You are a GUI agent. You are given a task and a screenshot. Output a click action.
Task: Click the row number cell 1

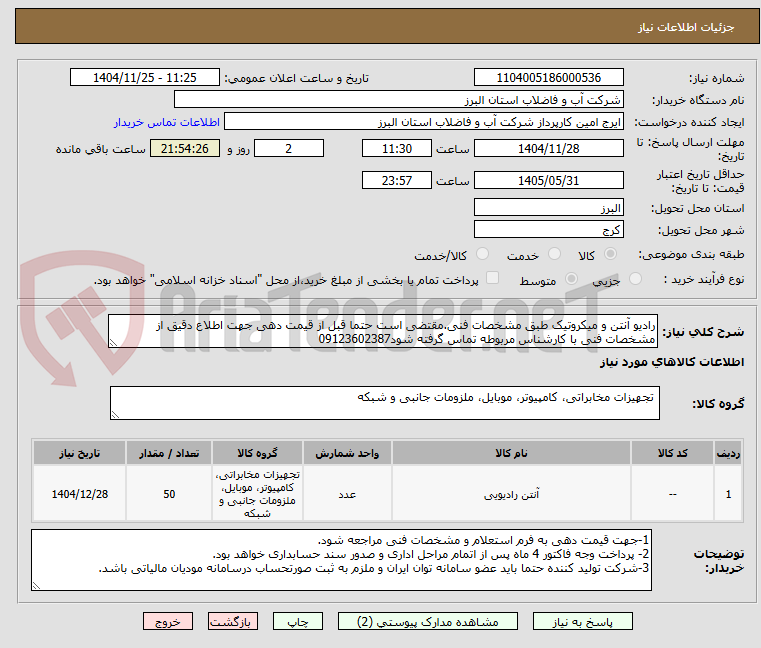click(x=728, y=494)
